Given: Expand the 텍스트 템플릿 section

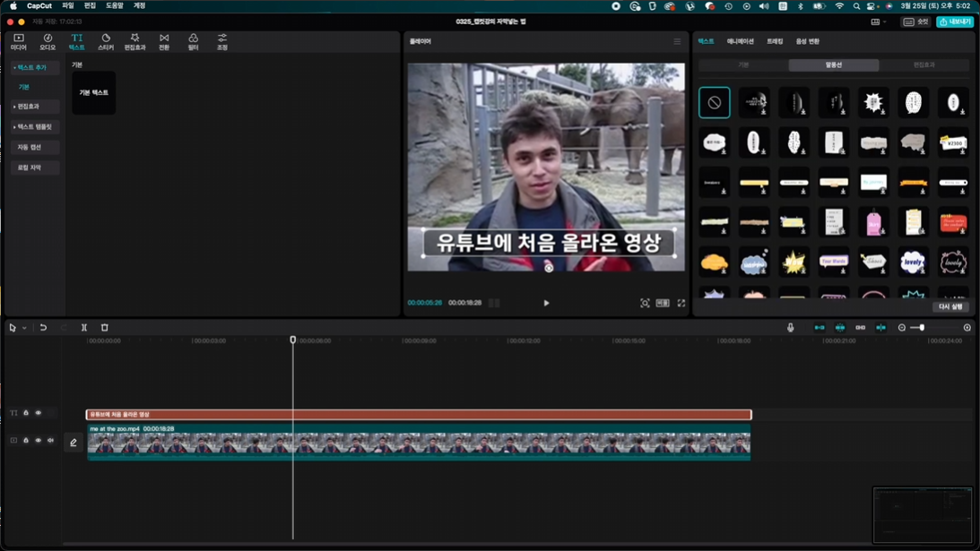Looking at the screenshot, I should 34,127.
